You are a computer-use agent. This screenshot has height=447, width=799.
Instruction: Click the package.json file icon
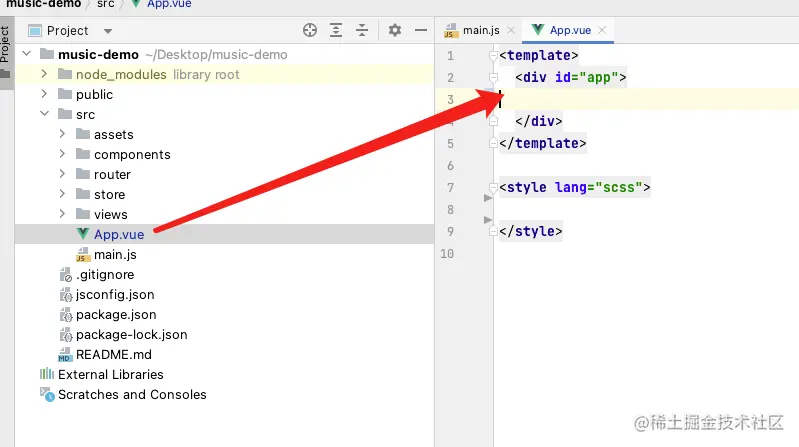(66, 315)
